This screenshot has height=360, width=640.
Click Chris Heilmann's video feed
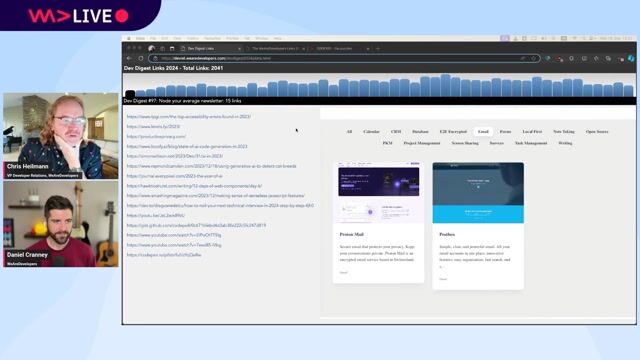[x=61, y=136]
